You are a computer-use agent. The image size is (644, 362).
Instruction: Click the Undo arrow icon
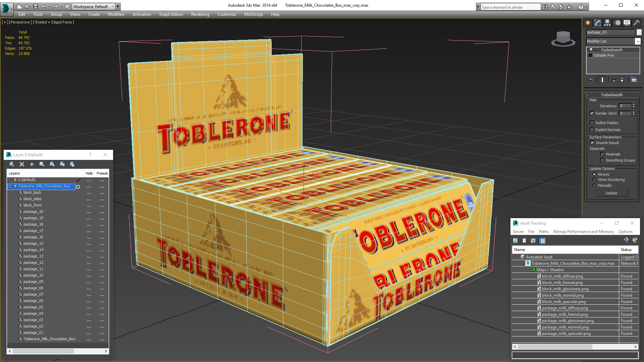[43, 6]
